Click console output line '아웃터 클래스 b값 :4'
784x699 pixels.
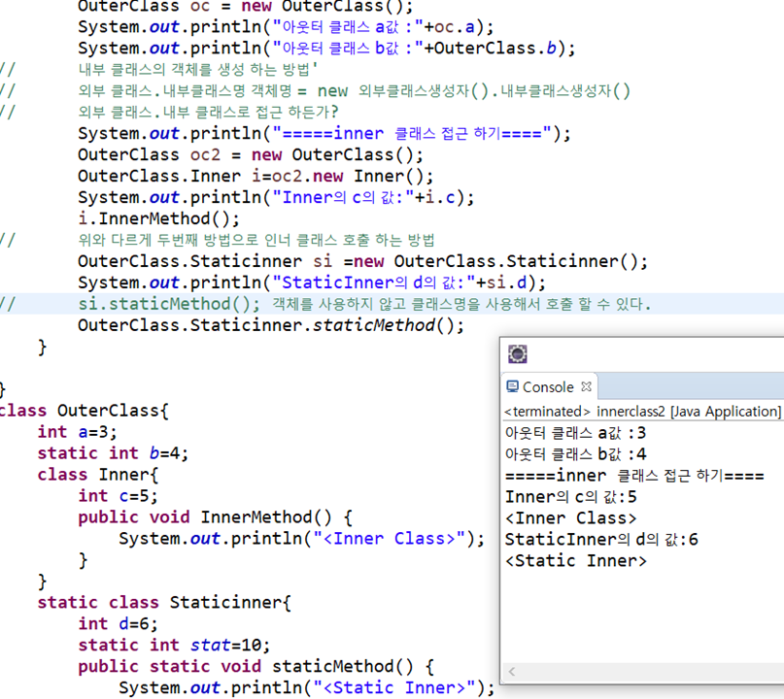pos(575,454)
